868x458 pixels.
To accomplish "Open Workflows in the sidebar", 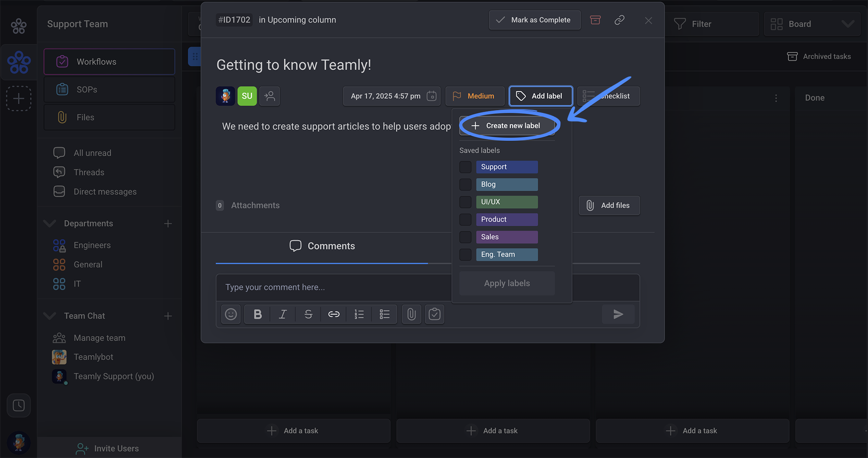I will (x=109, y=61).
